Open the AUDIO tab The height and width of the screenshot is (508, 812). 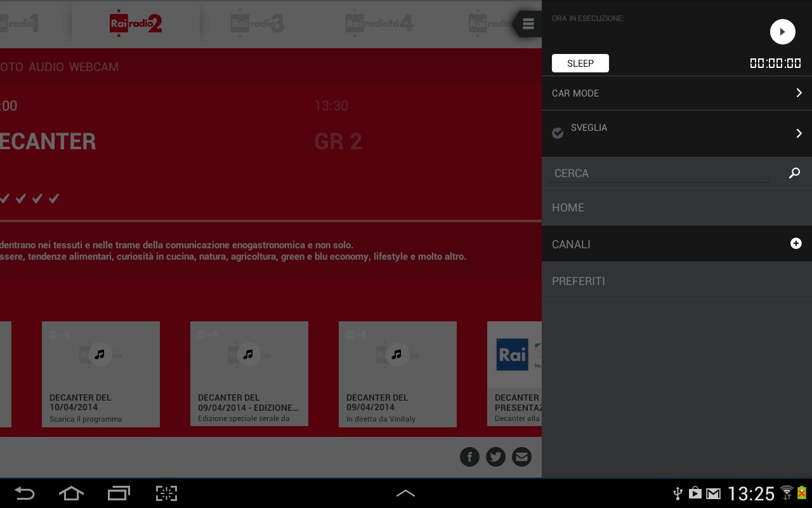pyautogui.click(x=46, y=67)
